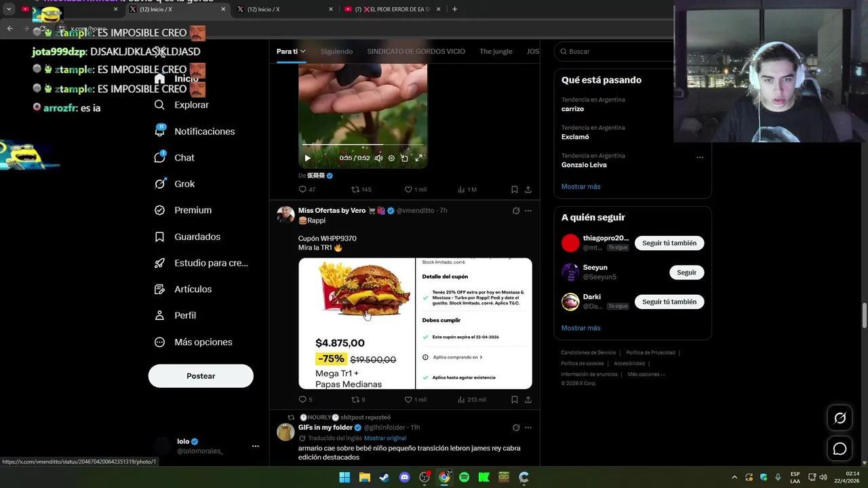
Task: Expand the video to fullscreen
Action: [x=418, y=158]
